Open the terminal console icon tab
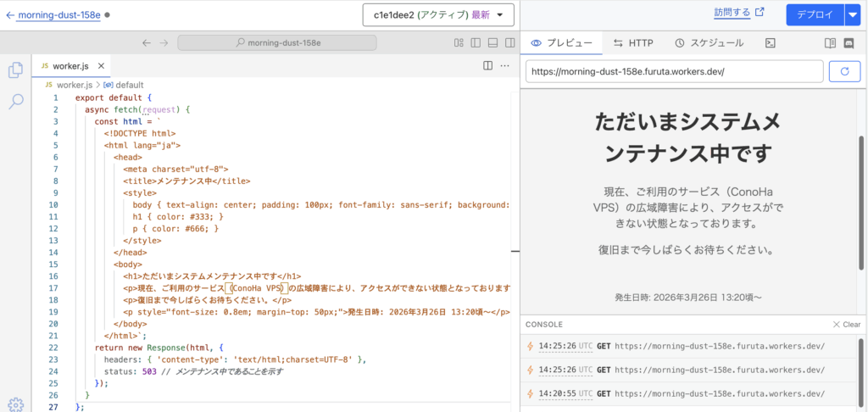Viewport: 868px width, 412px height. click(771, 42)
